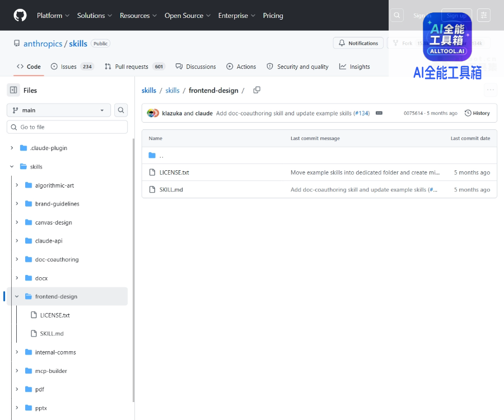Collapse the frontend-design folder chevron
This screenshot has height=420, width=504.
pyautogui.click(x=17, y=297)
